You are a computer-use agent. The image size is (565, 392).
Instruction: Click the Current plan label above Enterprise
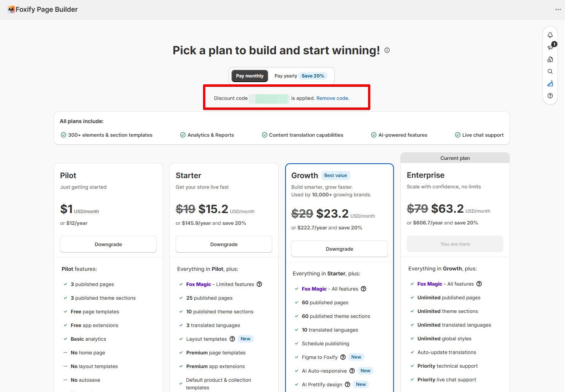click(x=455, y=158)
